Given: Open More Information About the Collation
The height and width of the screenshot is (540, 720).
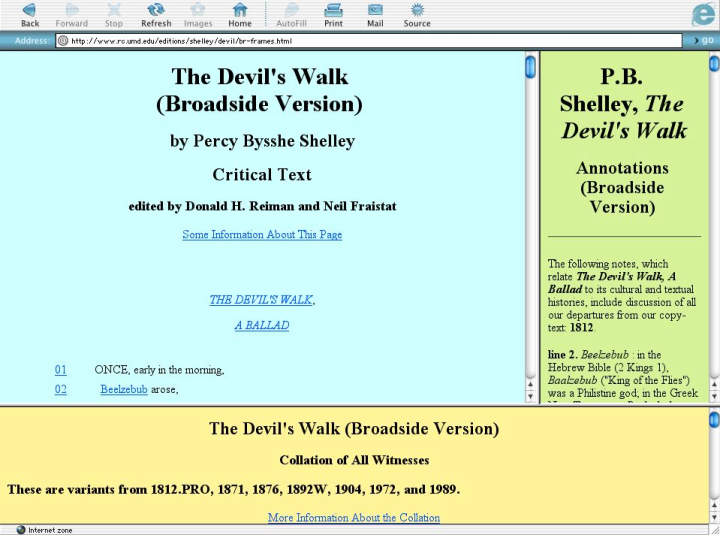Looking at the screenshot, I should point(354,518).
